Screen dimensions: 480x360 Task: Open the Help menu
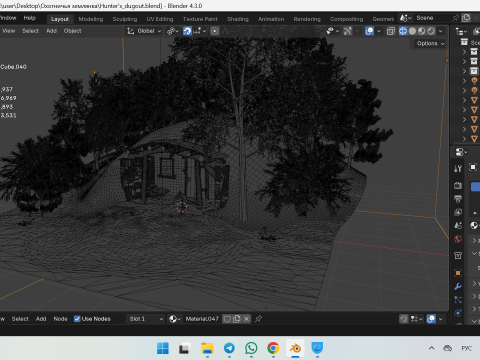point(30,18)
